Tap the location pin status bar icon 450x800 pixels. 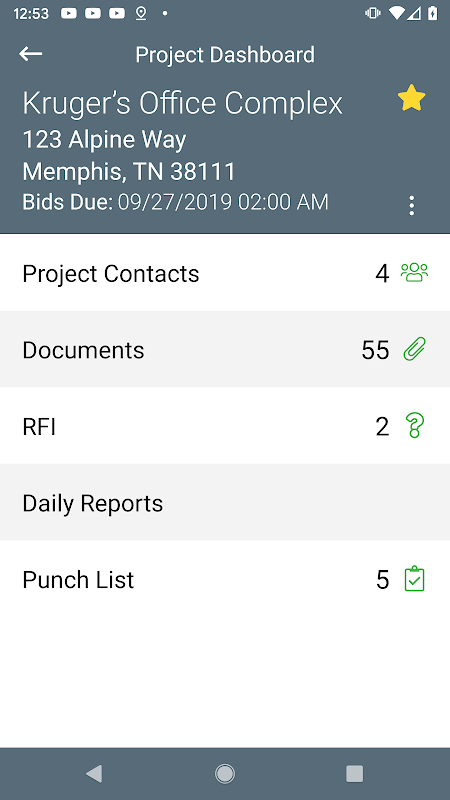tap(141, 14)
